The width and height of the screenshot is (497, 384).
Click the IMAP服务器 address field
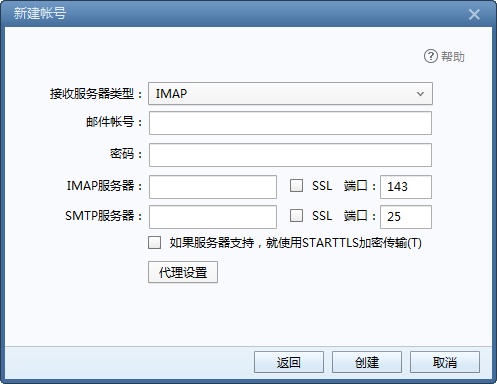coord(213,187)
